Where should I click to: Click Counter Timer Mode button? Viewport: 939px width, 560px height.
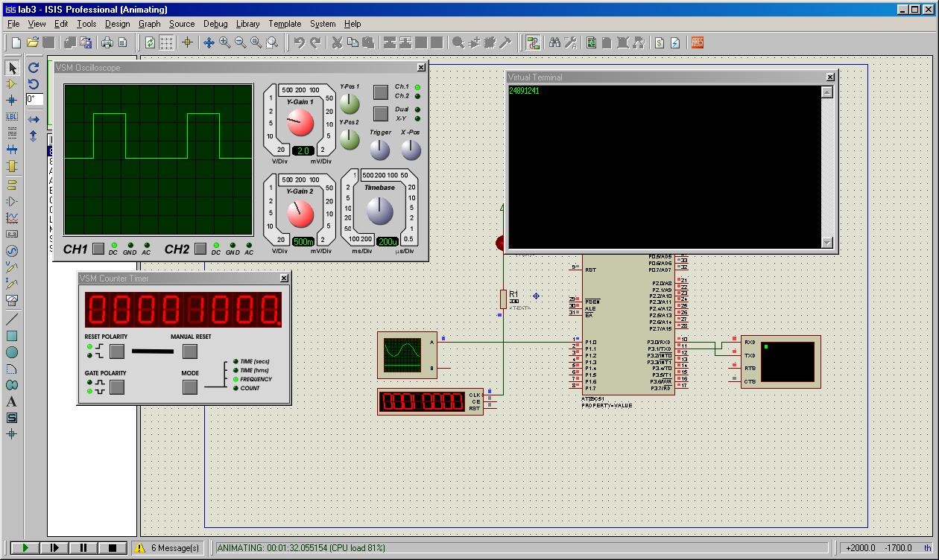pos(190,386)
